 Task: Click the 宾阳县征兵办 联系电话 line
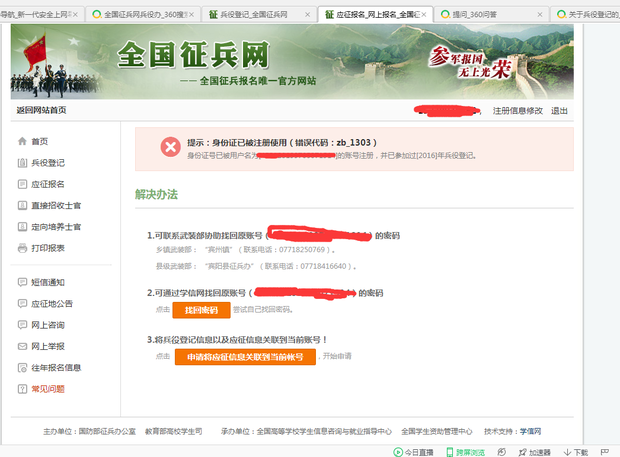(x=256, y=266)
